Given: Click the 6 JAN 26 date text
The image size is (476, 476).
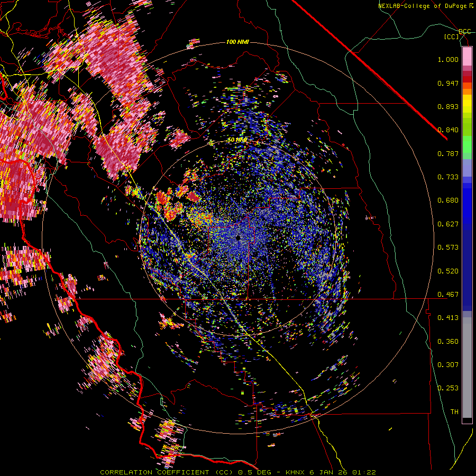Looking at the screenshot, I should pos(329,472).
